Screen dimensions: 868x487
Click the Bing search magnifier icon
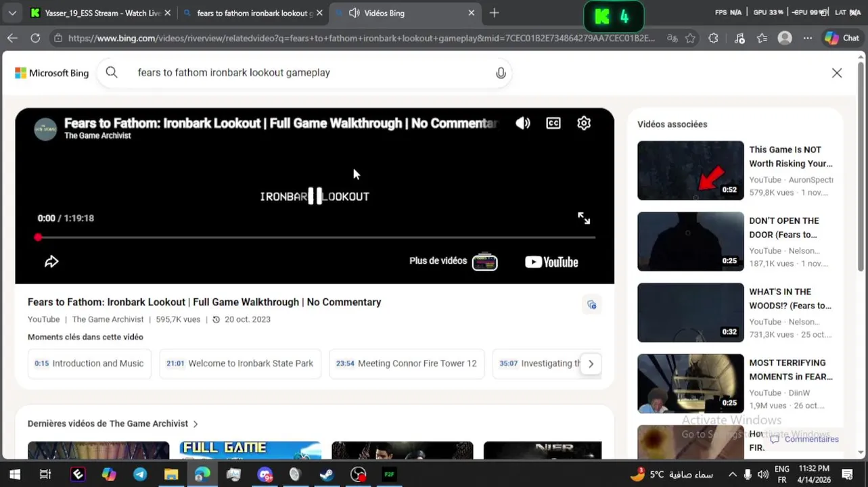[112, 72]
